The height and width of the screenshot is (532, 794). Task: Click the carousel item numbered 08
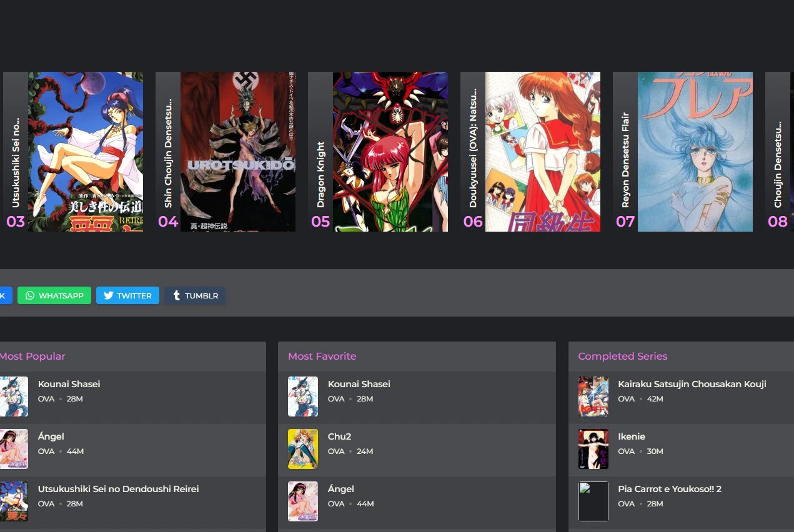[779, 151]
